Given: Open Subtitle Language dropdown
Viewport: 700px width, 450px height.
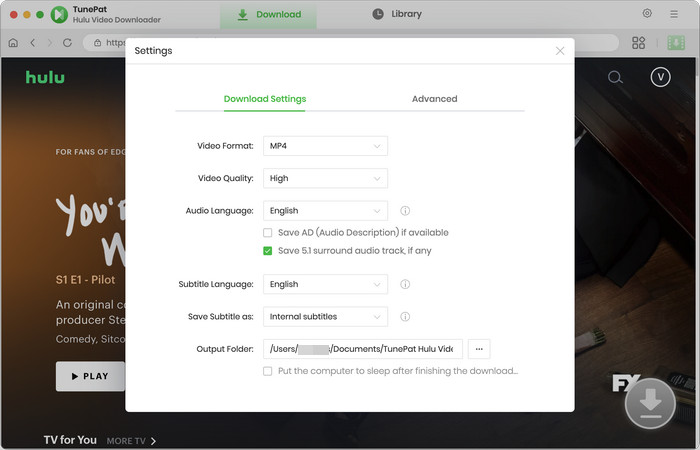Looking at the screenshot, I should pos(325,284).
